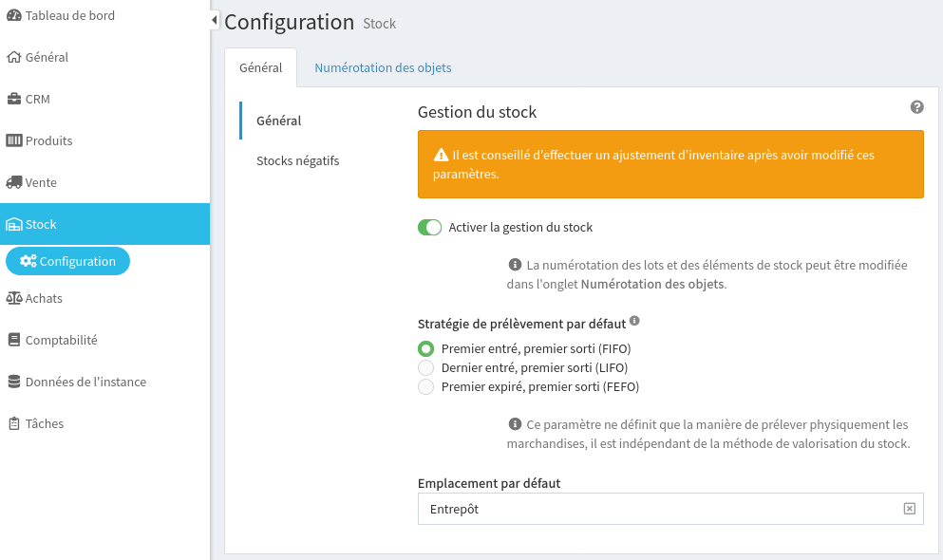This screenshot has height=560, width=943.
Task: Select Dernier entré, premier sorti (LIFO)
Action: pos(426,367)
